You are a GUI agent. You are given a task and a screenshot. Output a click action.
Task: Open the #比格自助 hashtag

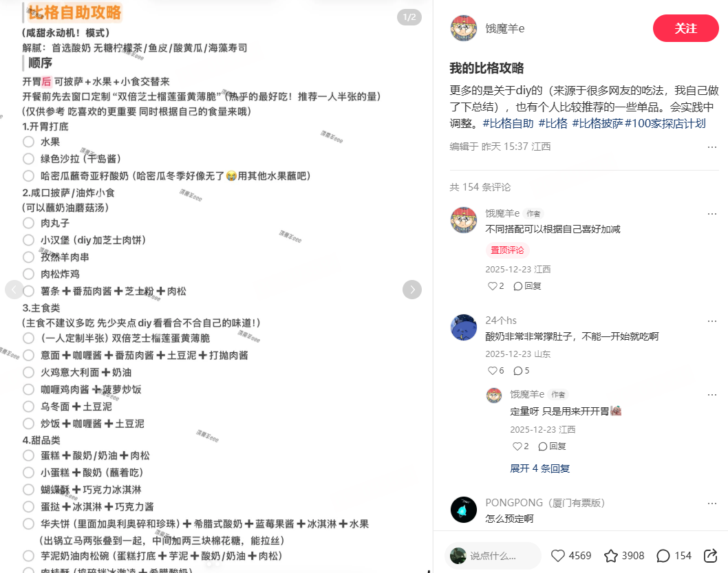point(508,123)
